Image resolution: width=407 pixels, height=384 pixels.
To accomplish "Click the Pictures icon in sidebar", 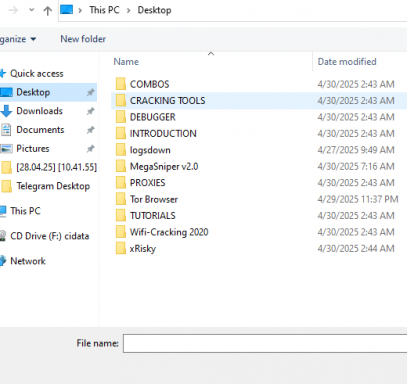I will click(6, 149).
